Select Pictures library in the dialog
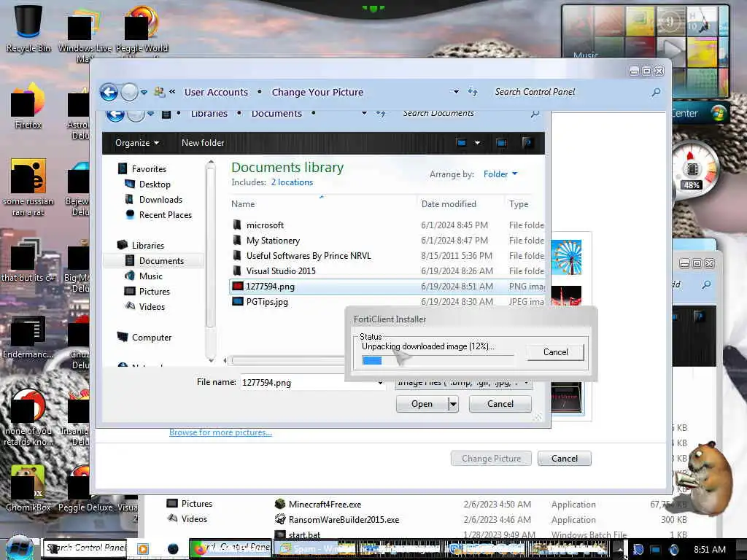Screen dimensions: 747x560 pyautogui.click(x=155, y=292)
